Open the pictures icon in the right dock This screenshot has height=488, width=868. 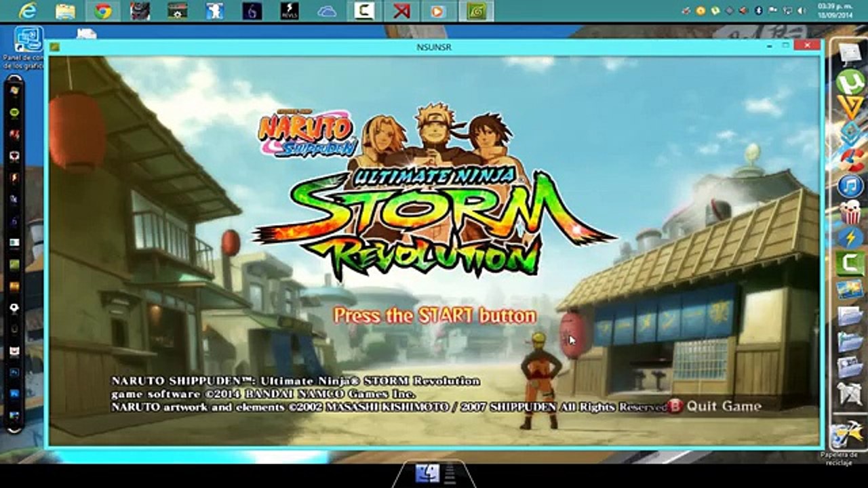pos(850,289)
